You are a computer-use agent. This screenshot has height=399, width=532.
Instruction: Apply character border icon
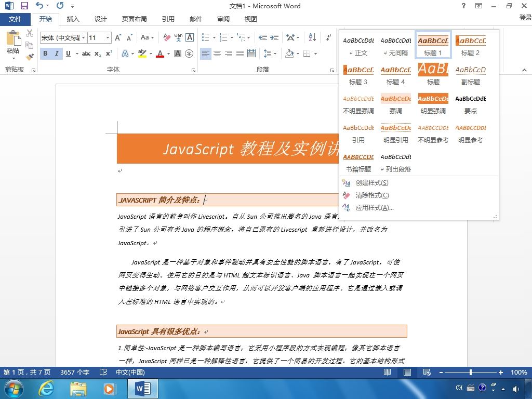190,37
